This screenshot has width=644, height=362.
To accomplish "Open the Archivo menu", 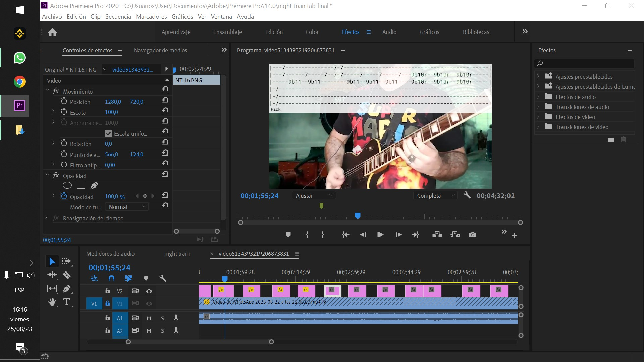I will [52, 17].
